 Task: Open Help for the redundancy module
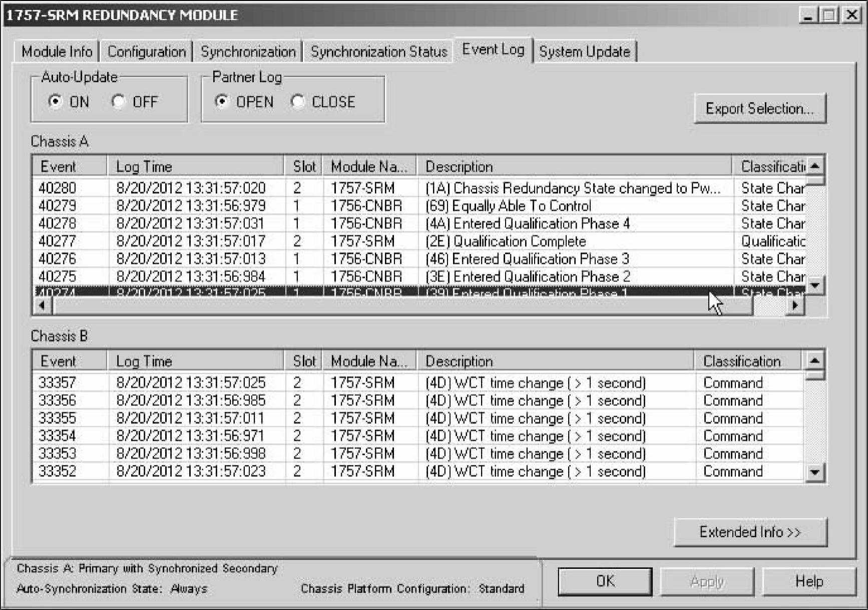[x=809, y=581]
